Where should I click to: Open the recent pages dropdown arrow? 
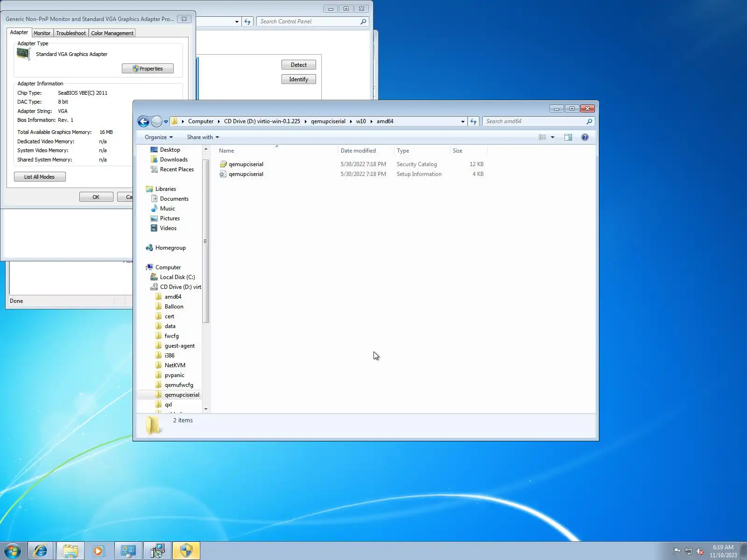tap(166, 122)
